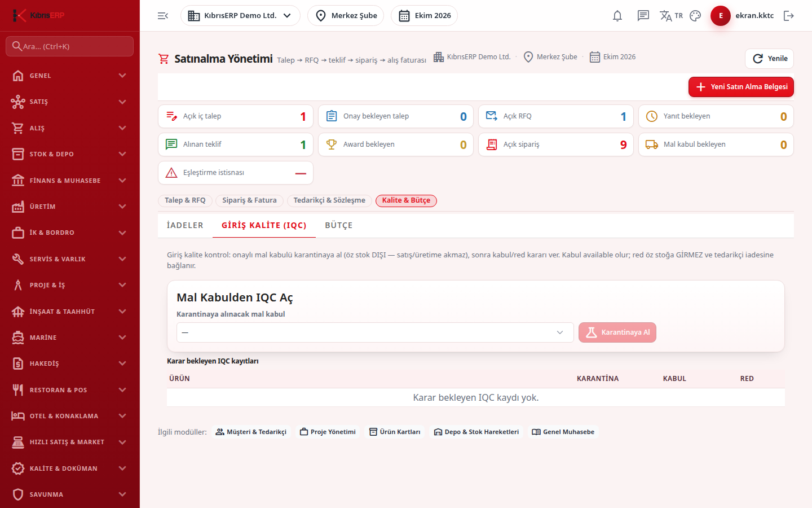Open the Mal kabul bekleyen card
This screenshot has height=508, width=812.
[716, 144]
